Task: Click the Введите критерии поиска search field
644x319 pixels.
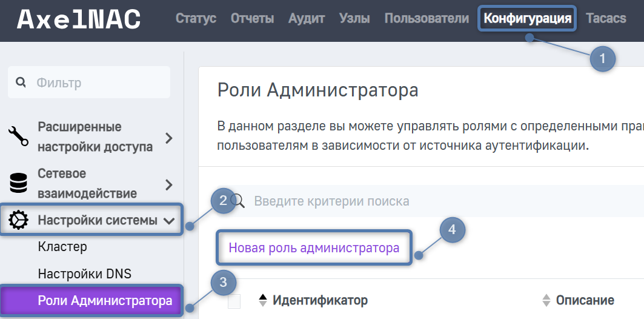Action: point(424,201)
